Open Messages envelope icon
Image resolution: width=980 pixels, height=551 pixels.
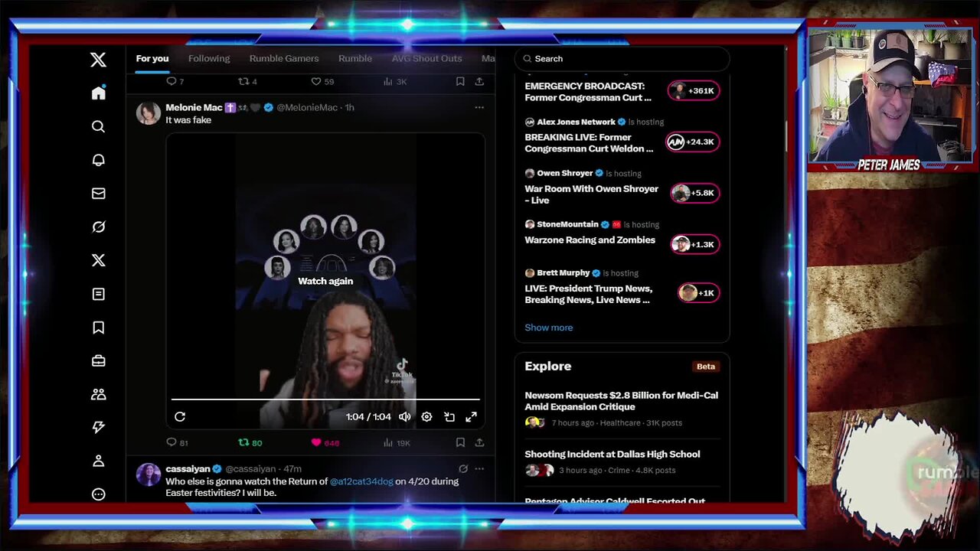pos(98,194)
